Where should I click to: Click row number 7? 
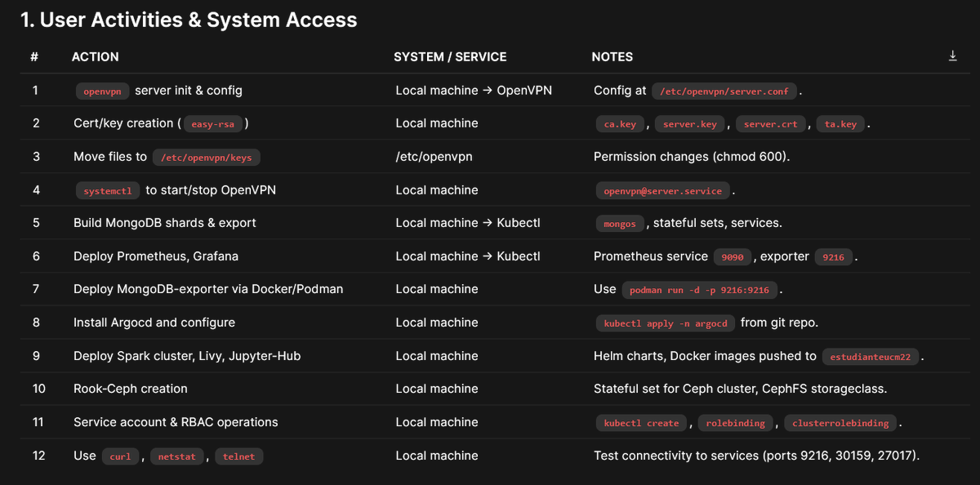tap(36, 289)
